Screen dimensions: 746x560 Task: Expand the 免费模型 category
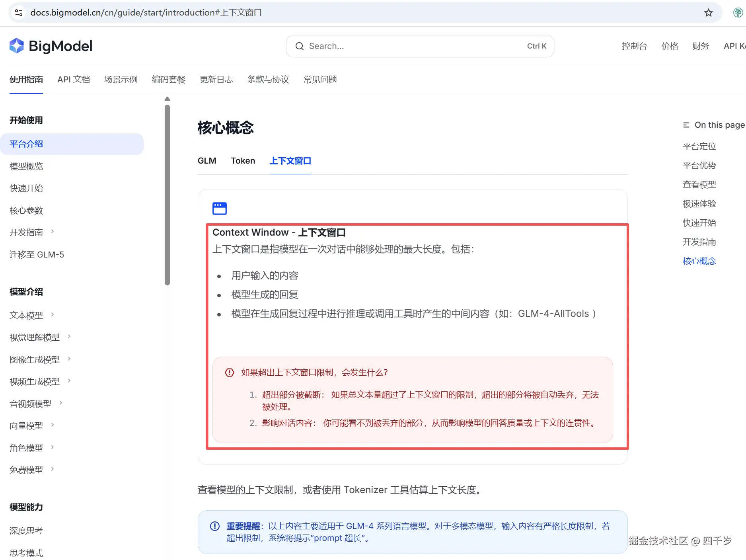52,469
